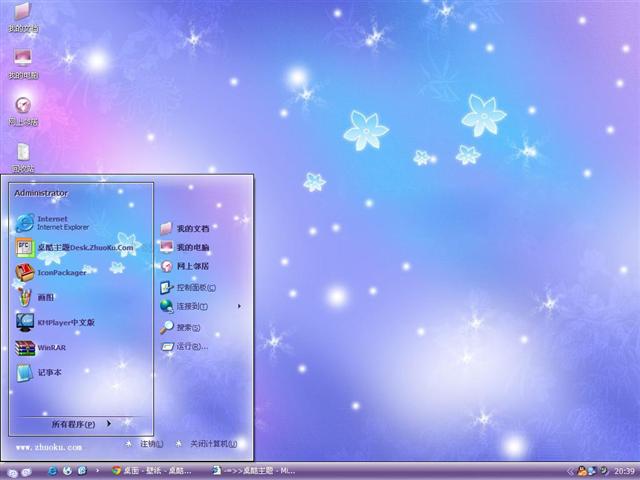Click the 20:39 taskbar clock
The image size is (640, 480).
coord(624,471)
